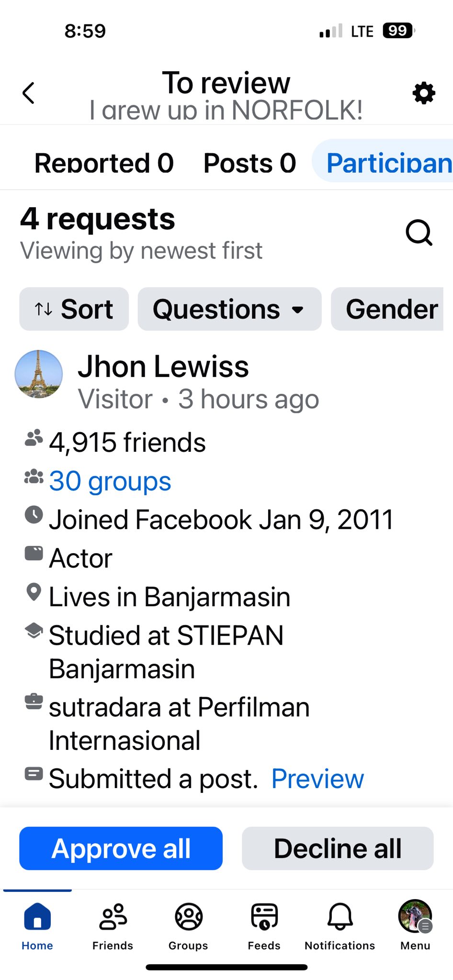Open the Menu profile picture
Screen dimensions: 453x980
[x=415, y=916]
